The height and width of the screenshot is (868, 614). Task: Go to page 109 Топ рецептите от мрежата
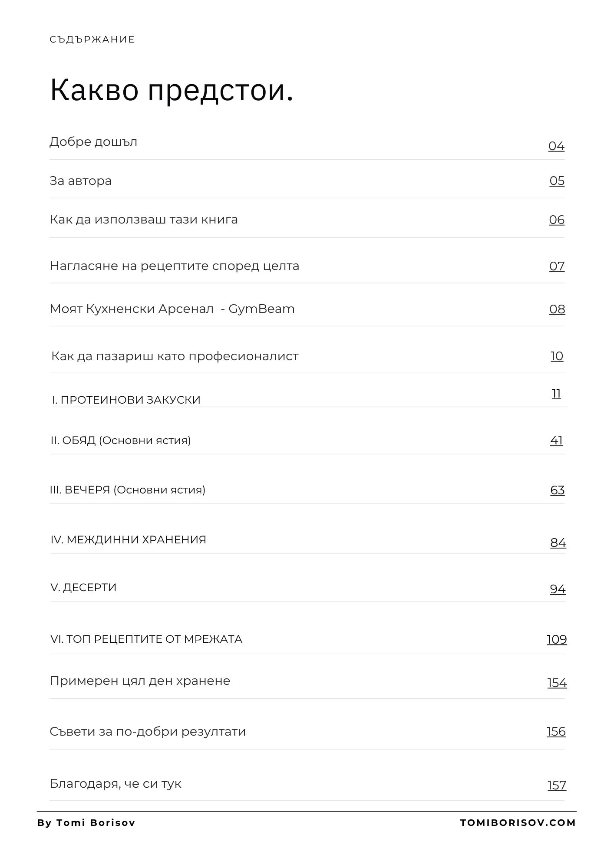[557, 640]
